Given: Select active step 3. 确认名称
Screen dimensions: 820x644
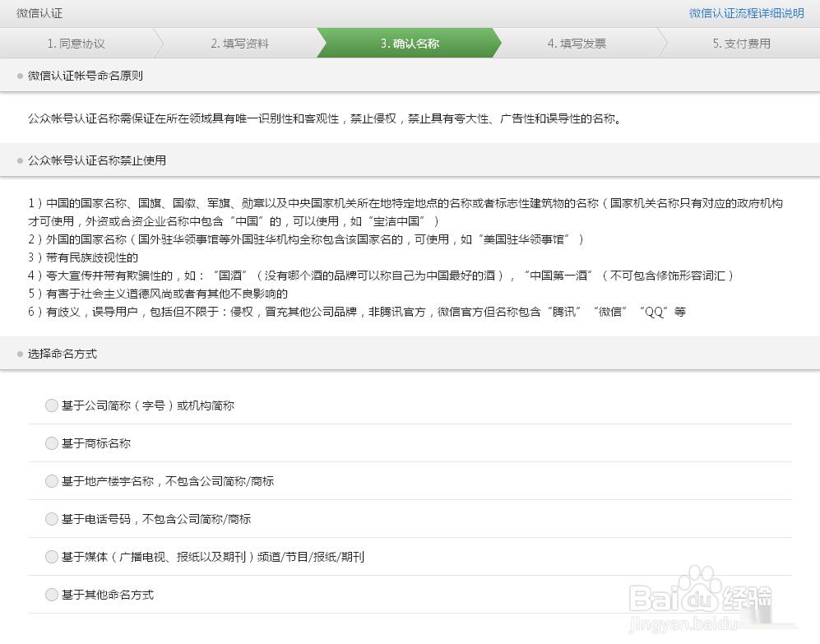Looking at the screenshot, I should click(x=410, y=44).
